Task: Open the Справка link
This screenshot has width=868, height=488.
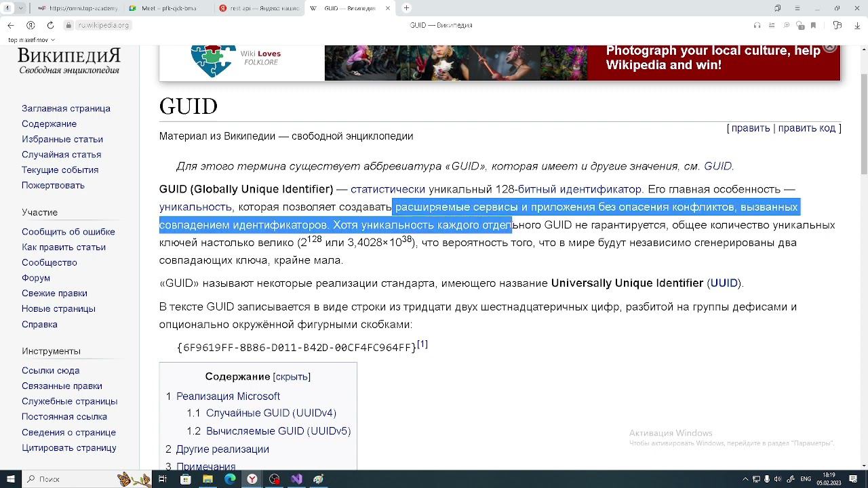Action: tap(39, 325)
